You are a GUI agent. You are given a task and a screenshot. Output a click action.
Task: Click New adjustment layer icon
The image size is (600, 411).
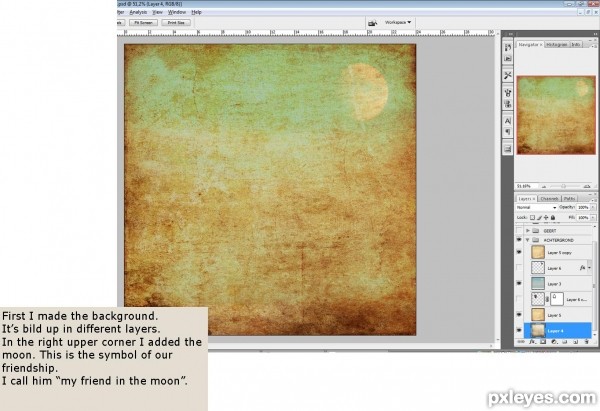coord(554,342)
